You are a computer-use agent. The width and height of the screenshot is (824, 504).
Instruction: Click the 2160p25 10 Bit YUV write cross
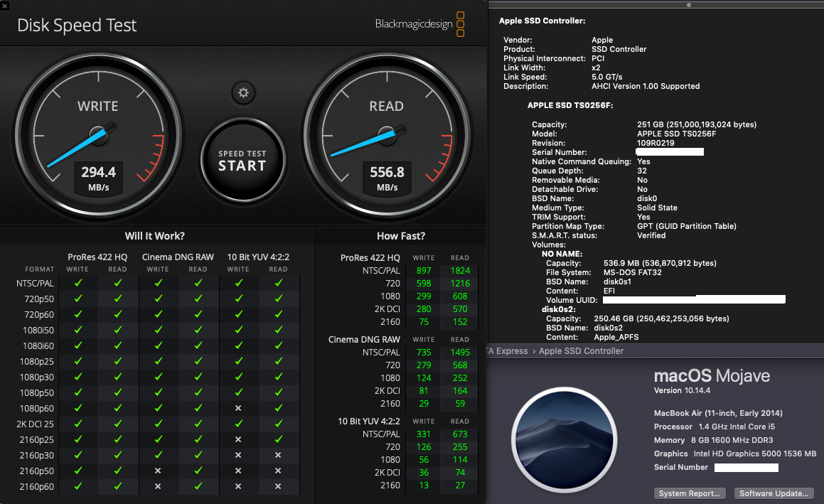[x=238, y=439]
